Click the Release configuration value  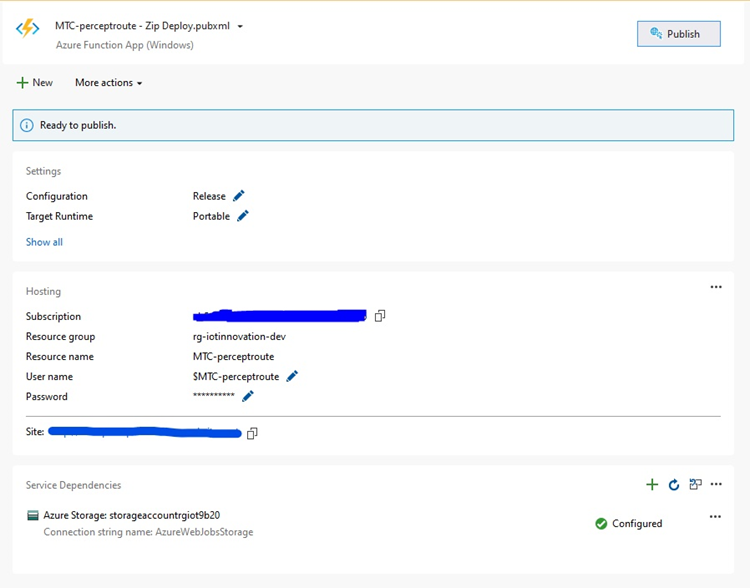pos(209,196)
